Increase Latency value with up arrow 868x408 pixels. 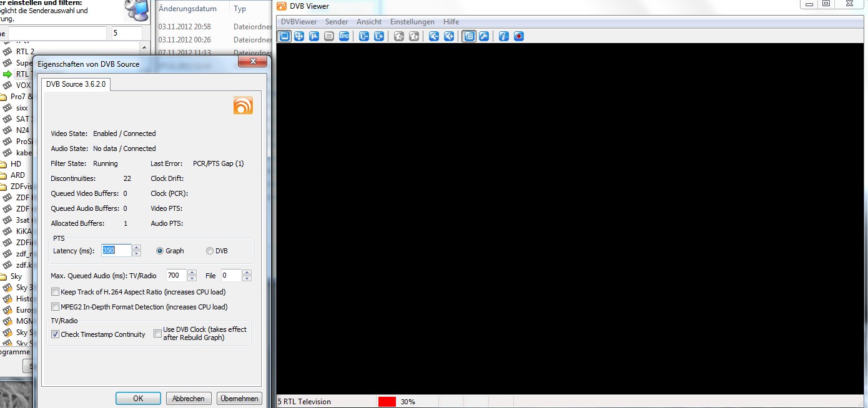[x=137, y=248]
